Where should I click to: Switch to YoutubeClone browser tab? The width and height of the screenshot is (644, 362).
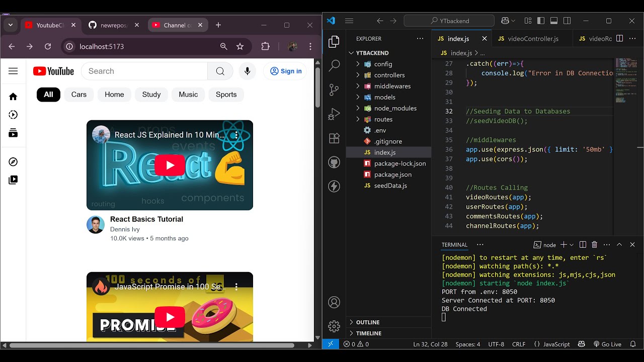(x=50, y=25)
